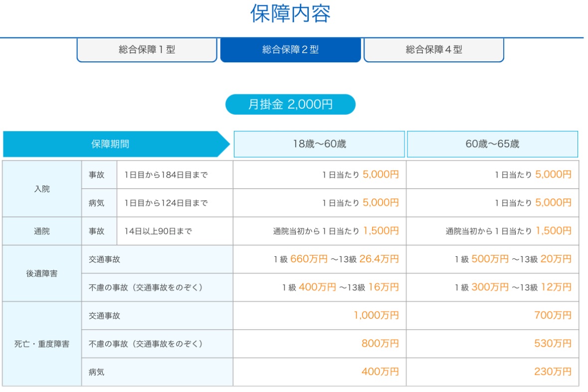588x392 pixels.
Task: Click the 通院 row category cell
Action: (x=42, y=231)
